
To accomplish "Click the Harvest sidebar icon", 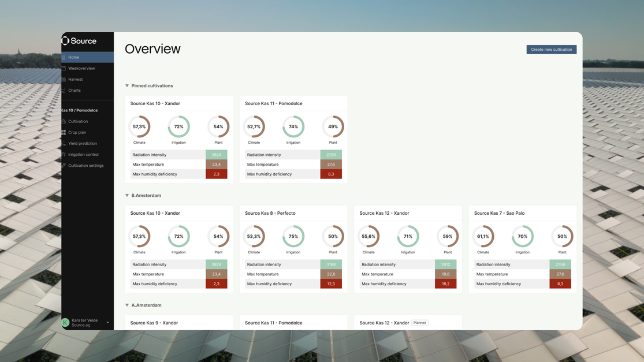I will (x=64, y=79).
